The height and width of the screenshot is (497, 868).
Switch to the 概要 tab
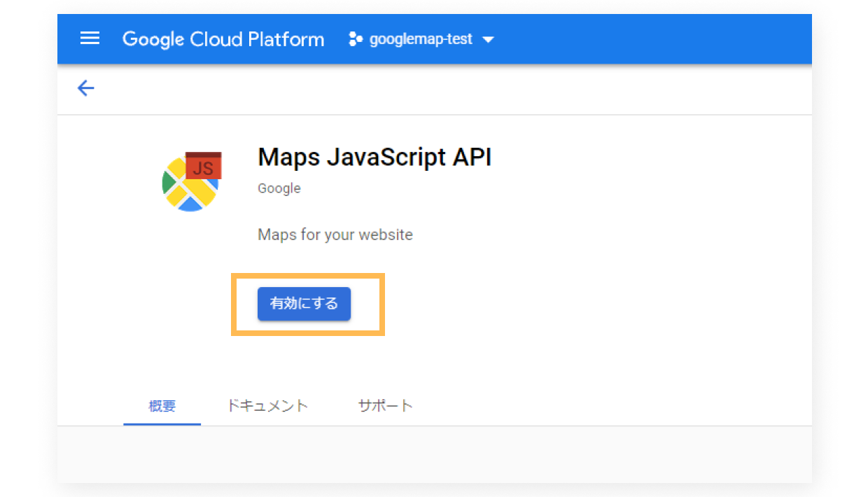point(162,406)
